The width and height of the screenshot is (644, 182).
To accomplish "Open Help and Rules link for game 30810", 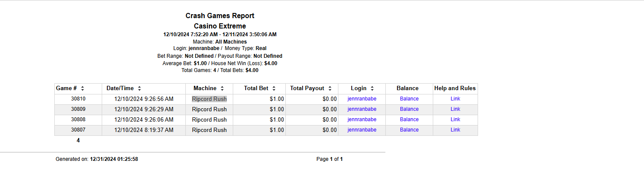I will click(455, 99).
